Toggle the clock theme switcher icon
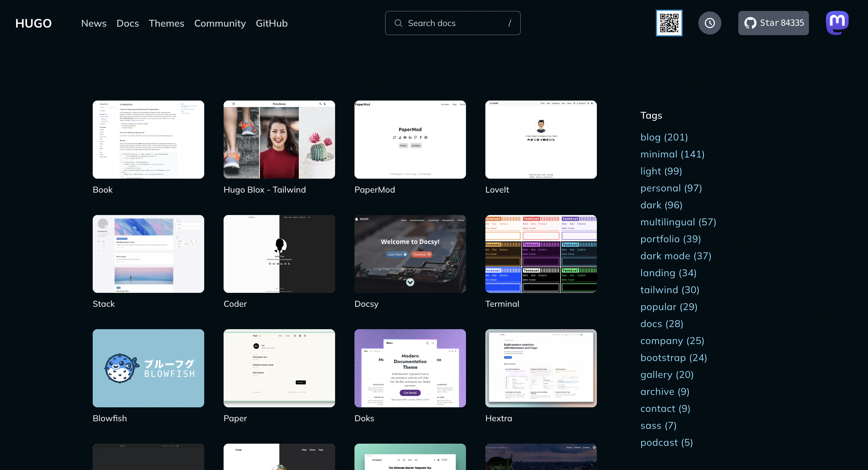This screenshot has height=470, width=868. (710, 23)
